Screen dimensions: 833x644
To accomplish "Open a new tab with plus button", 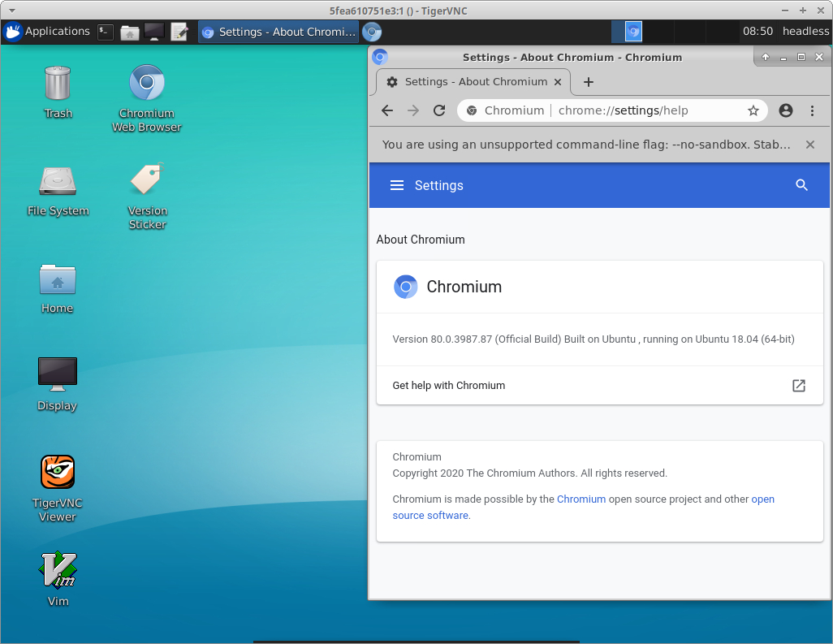I will (588, 82).
